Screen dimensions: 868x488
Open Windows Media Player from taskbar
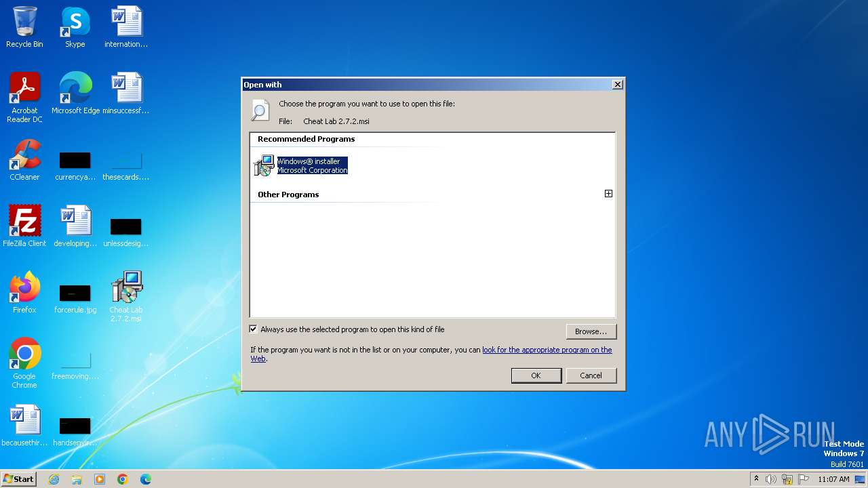(x=100, y=479)
